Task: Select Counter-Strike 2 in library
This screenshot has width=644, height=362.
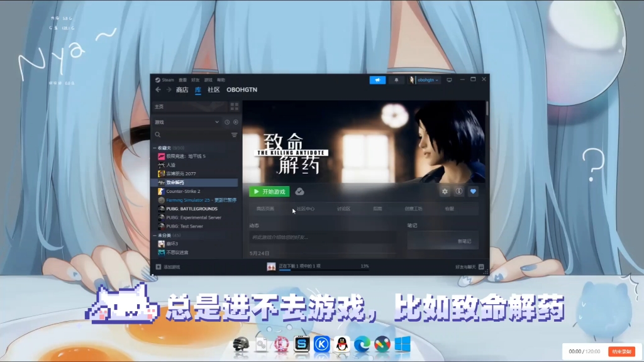Action: (x=195, y=191)
